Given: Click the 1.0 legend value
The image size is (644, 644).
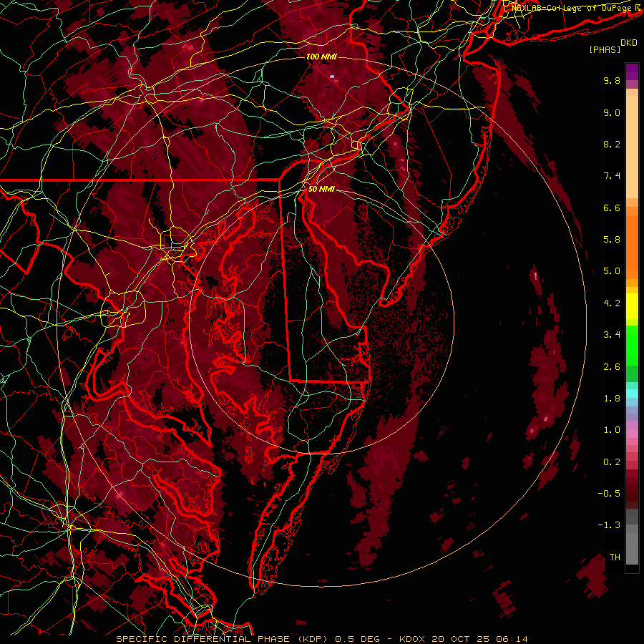Looking at the screenshot, I should (612, 430).
